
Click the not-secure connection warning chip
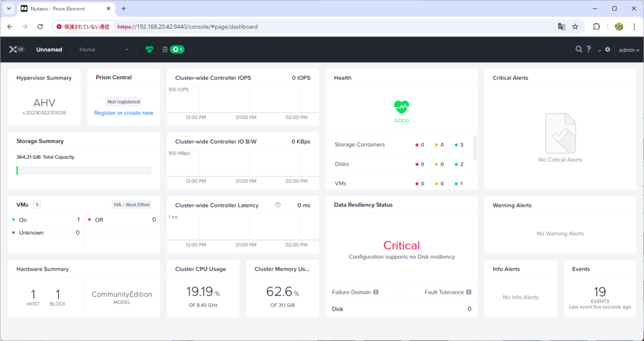83,26
